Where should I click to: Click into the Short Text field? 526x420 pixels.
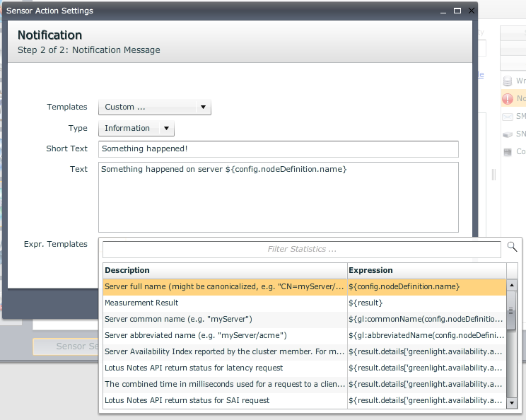[x=278, y=149]
